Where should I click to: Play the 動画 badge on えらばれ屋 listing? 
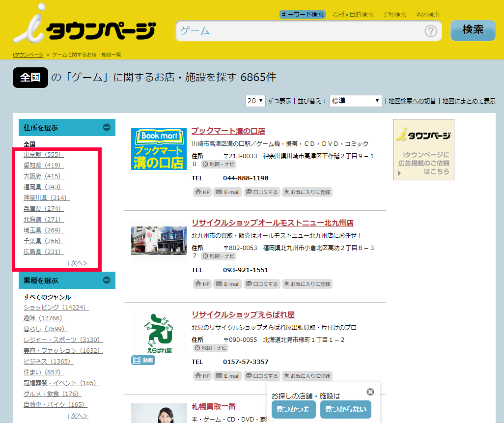(143, 360)
